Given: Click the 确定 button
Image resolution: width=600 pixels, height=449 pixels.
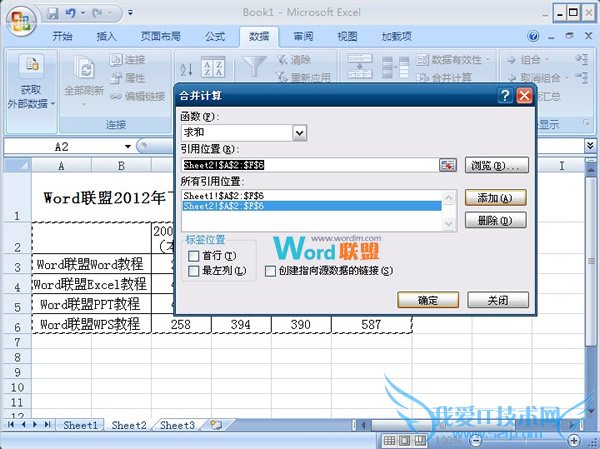Looking at the screenshot, I should (428, 300).
